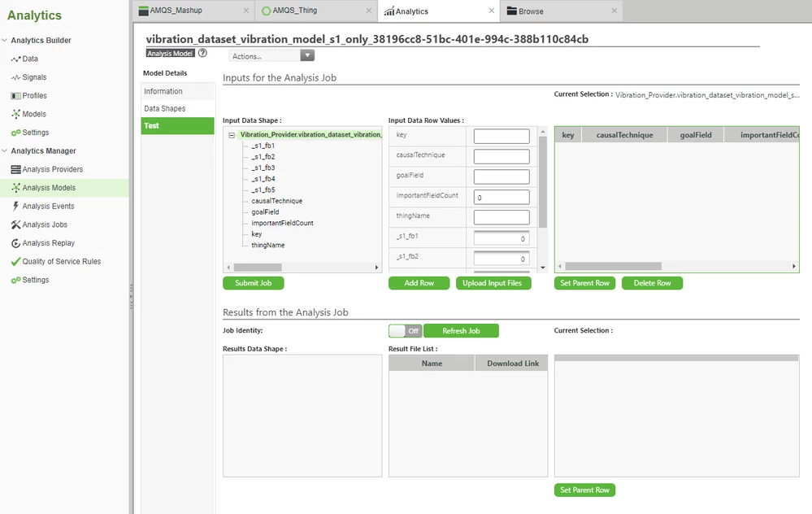Open Analysis Jobs tools icon

(15, 224)
